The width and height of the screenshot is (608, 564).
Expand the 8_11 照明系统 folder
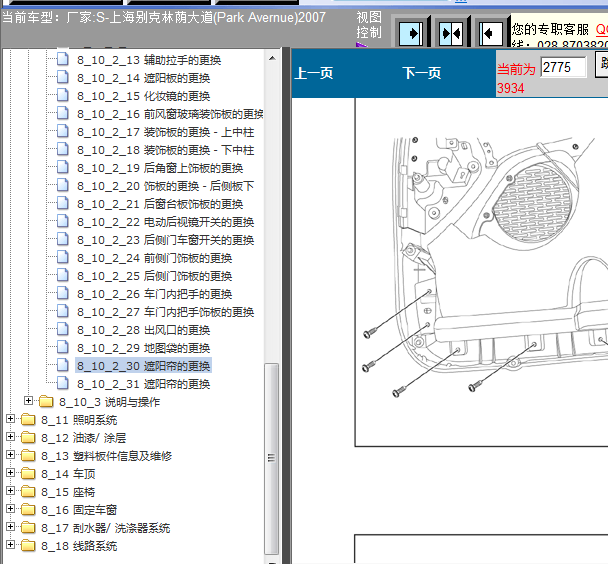point(10,419)
